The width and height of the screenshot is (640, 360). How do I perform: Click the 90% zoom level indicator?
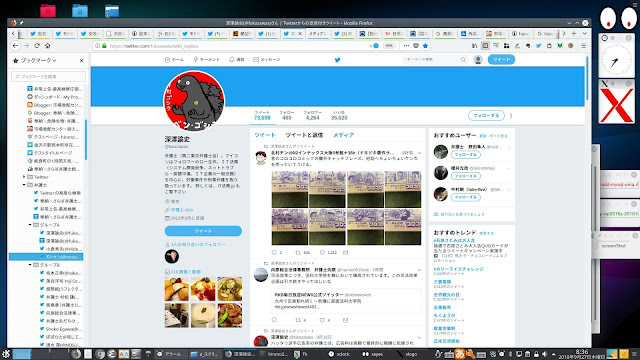[389, 46]
